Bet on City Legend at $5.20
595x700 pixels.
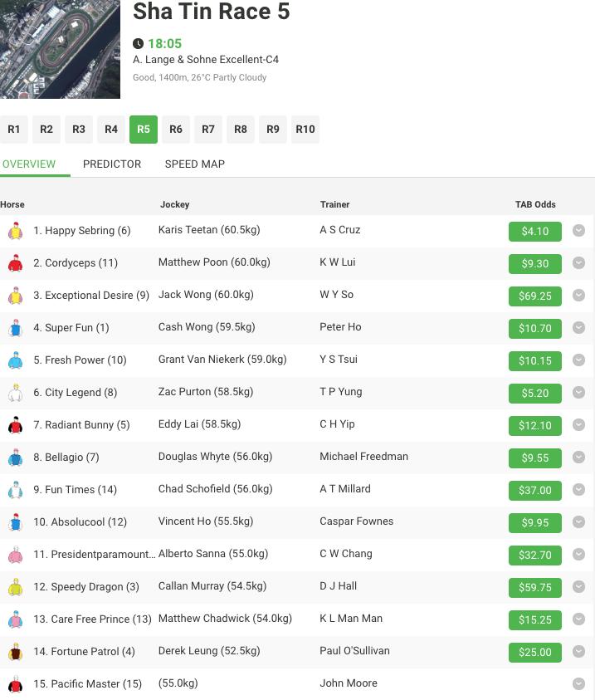tap(534, 394)
